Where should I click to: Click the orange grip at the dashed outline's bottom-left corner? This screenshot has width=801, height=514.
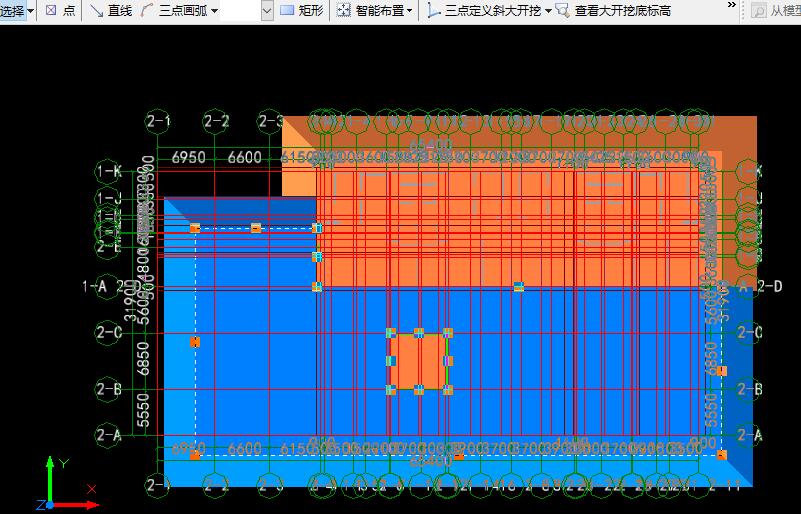tap(195, 455)
